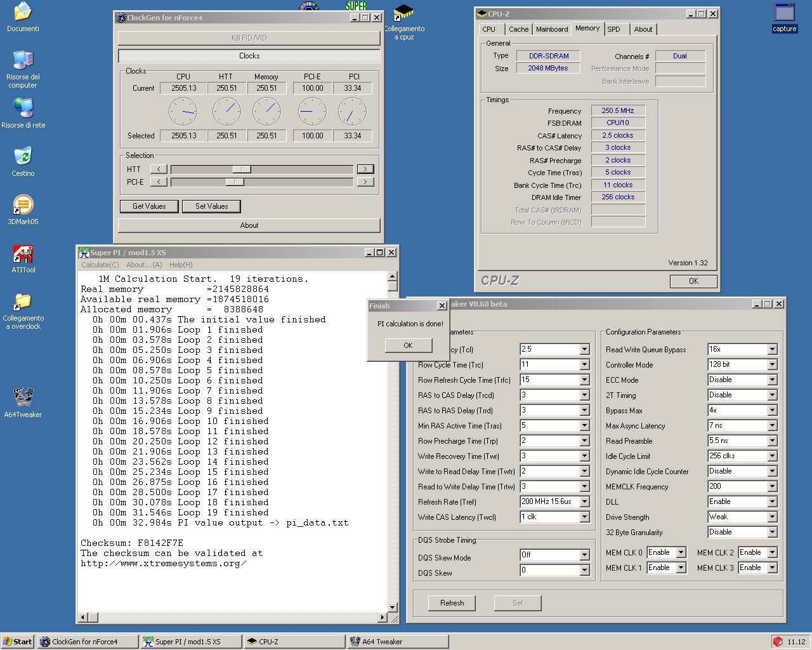
Task: Expand MEM CLK 3 Enable dropdown
Action: pos(772,568)
